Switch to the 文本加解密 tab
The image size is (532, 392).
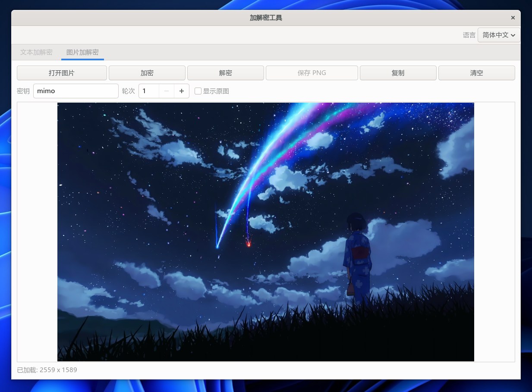[x=36, y=52]
